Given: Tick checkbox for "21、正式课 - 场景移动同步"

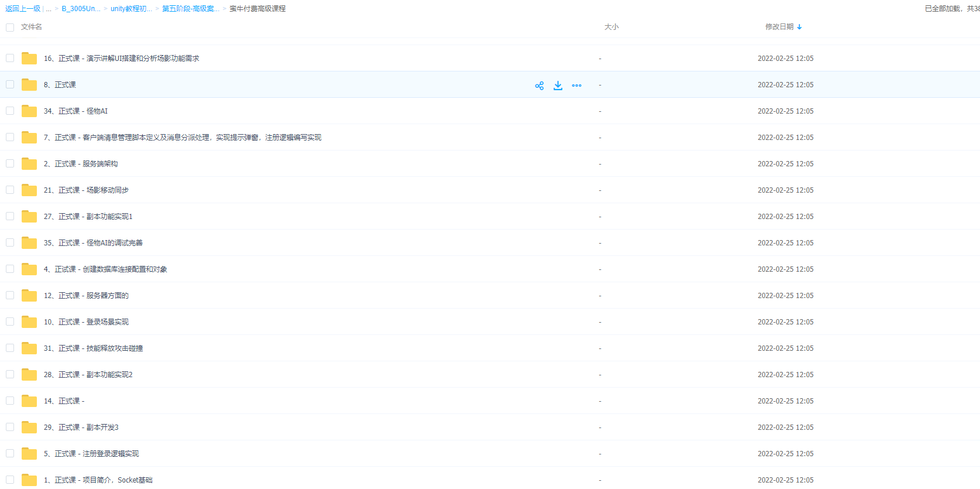Looking at the screenshot, I should [x=10, y=190].
